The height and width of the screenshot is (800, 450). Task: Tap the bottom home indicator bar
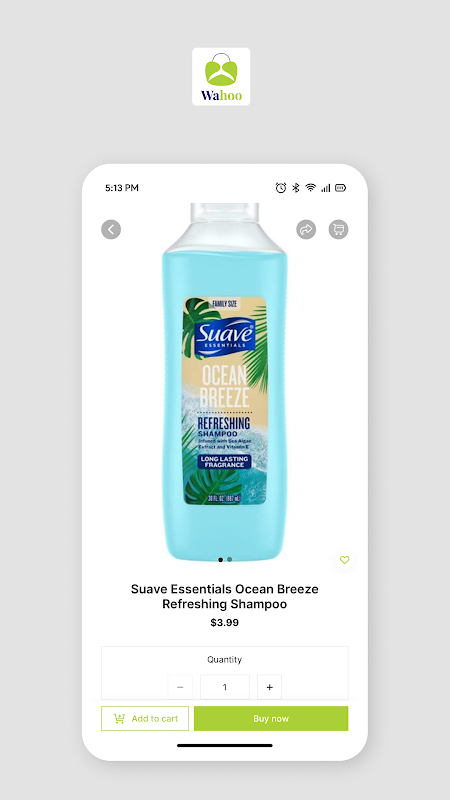click(224, 745)
